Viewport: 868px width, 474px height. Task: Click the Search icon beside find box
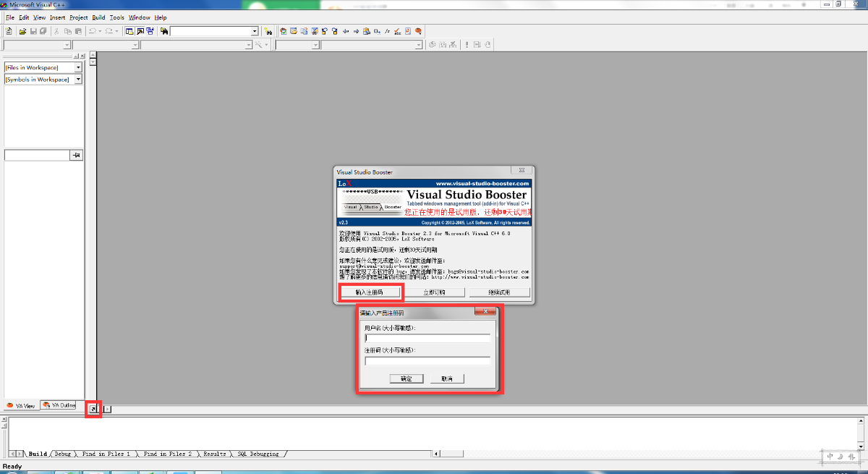click(x=268, y=31)
